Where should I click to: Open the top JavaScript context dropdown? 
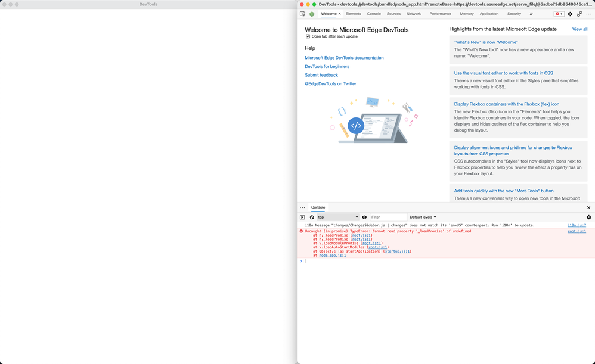(337, 217)
